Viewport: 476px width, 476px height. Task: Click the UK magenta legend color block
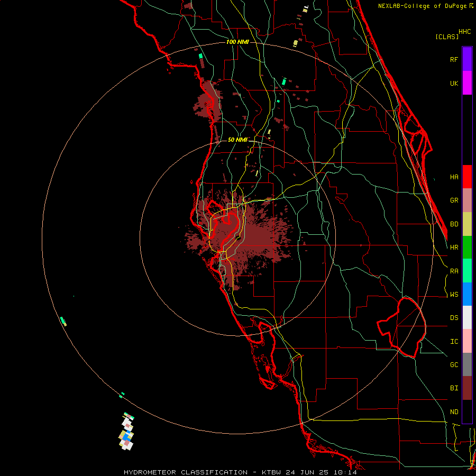tap(467, 83)
